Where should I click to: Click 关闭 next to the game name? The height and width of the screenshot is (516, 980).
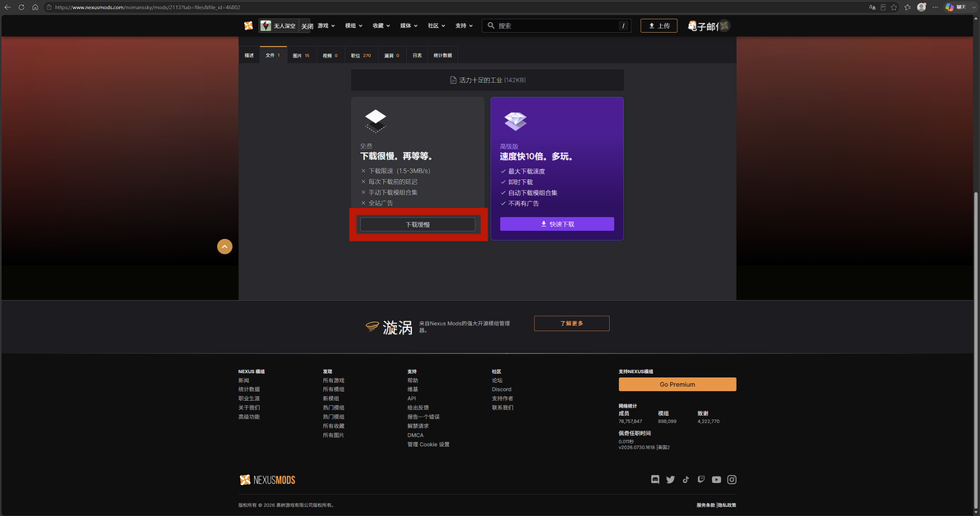[x=307, y=26]
